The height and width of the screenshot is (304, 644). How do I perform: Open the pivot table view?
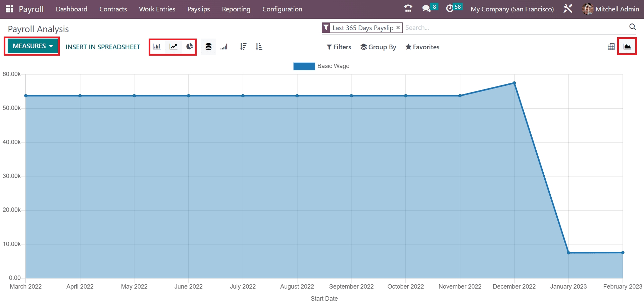[x=611, y=47]
